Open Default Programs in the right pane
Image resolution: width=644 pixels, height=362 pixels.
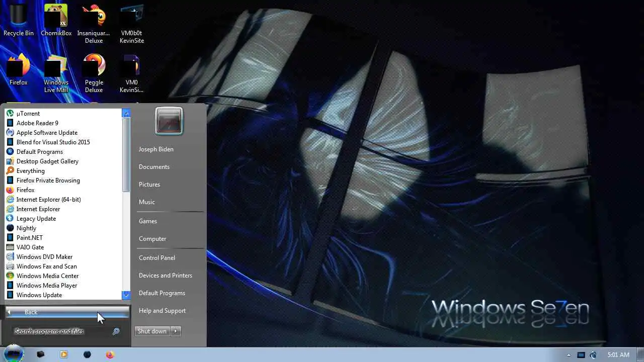(x=162, y=293)
